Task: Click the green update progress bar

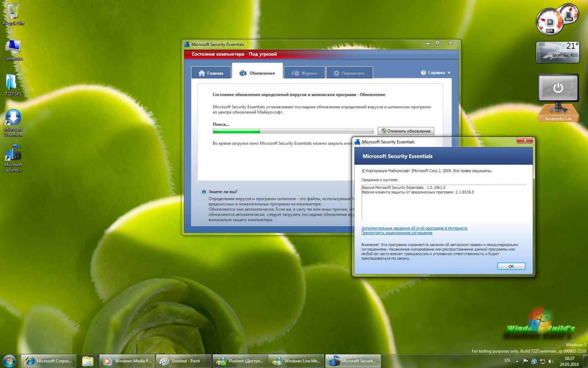Action: tap(293, 131)
